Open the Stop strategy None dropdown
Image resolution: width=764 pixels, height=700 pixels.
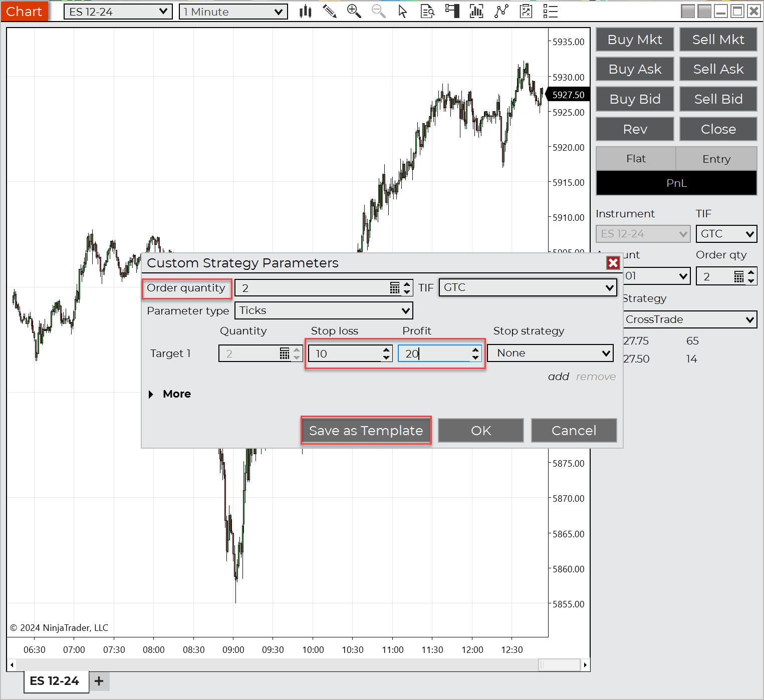click(x=550, y=353)
